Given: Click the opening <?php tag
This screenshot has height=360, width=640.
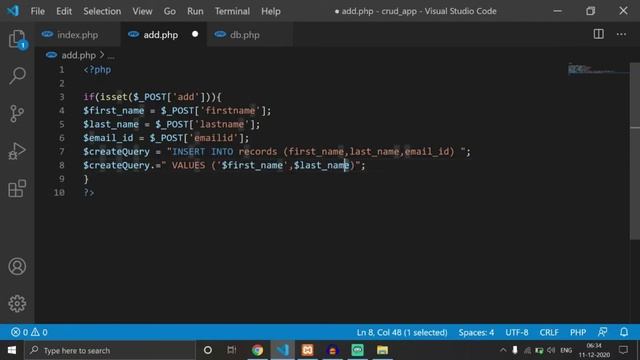Looking at the screenshot, I should coord(97,70).
